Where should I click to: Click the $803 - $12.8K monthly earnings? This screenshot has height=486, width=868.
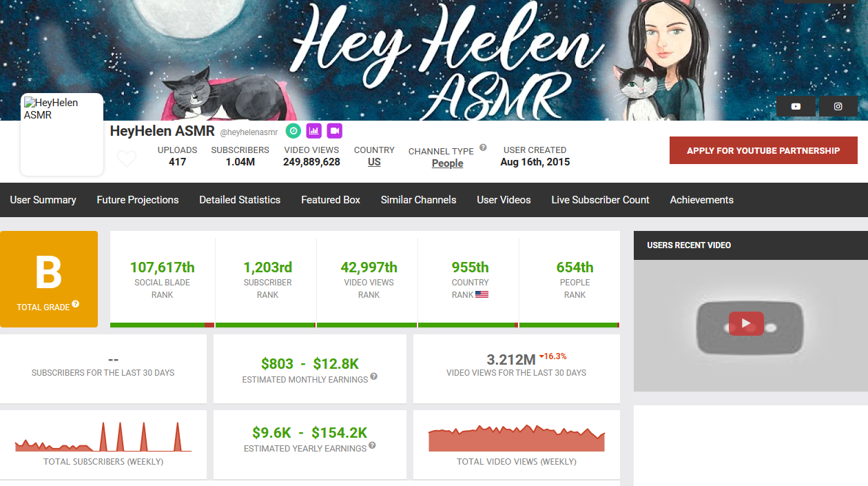[310, 364]
